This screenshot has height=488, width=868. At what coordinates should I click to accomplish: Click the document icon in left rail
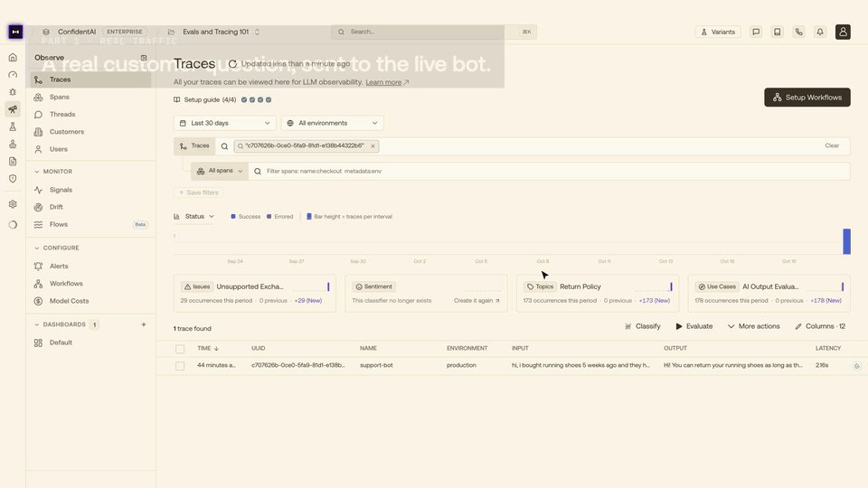click(x=13, y=162)
